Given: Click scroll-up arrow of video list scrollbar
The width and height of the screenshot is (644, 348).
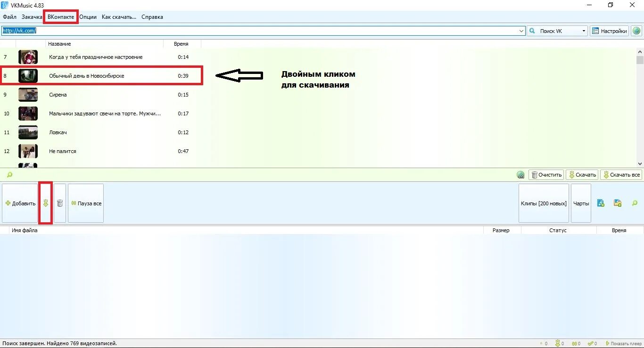Looking at the screenshot, I should click(640, 52).
